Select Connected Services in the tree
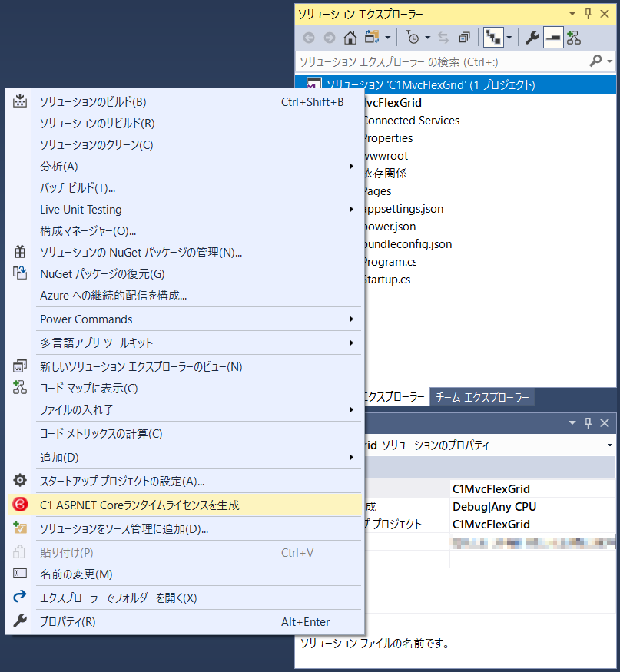 point(411,121)
